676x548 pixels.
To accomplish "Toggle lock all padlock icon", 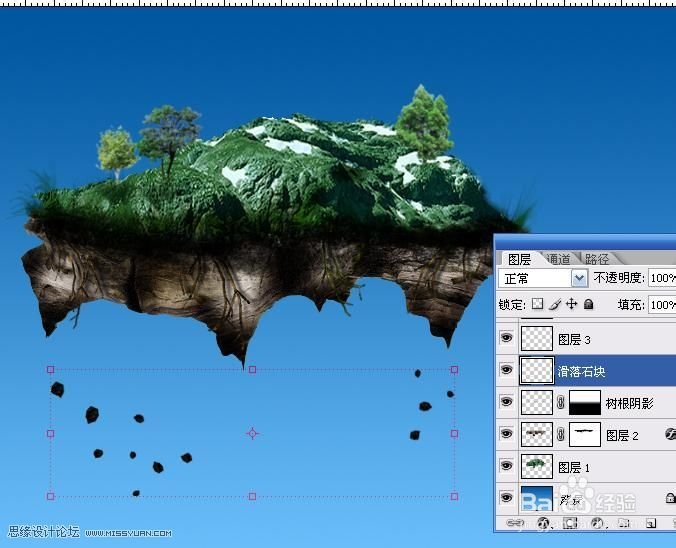I will tap(588, 304).
